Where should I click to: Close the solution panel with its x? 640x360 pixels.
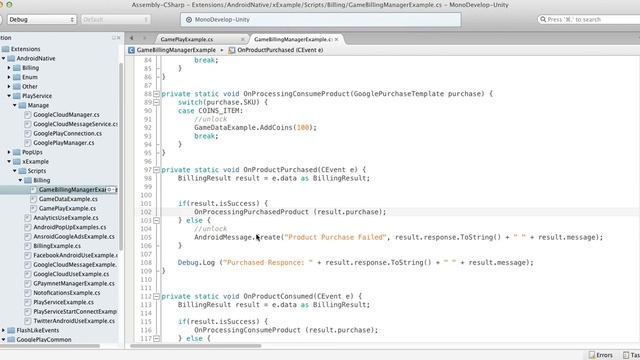tap(119, 38)
